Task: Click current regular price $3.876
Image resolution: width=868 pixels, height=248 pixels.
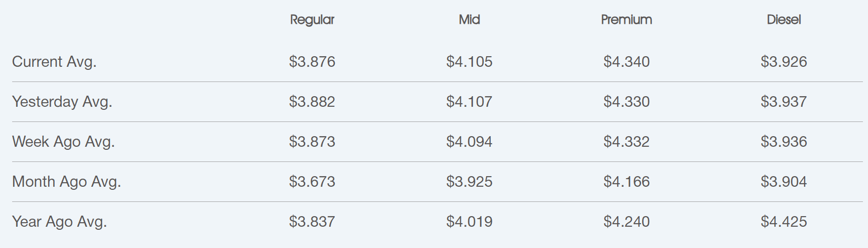Action: point(312,62)
